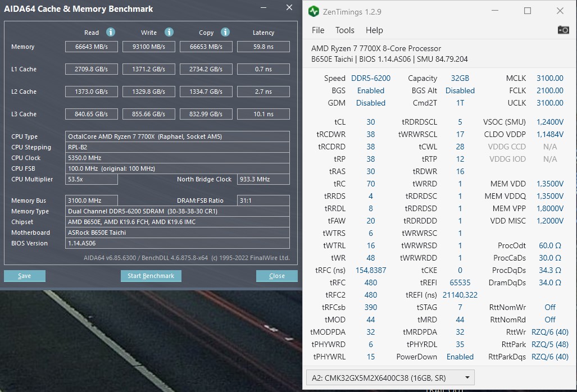The height and width of the screenshot is (392, 577).
Task: Click the MEM VDD value 1,3500V
Action: click(x=550, y=184)
